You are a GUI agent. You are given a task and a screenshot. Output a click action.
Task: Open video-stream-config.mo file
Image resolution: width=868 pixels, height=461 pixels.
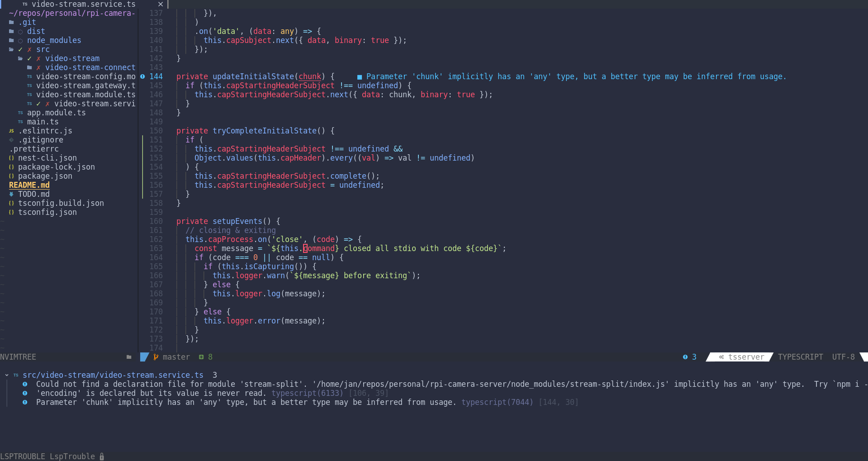[86, 76]
